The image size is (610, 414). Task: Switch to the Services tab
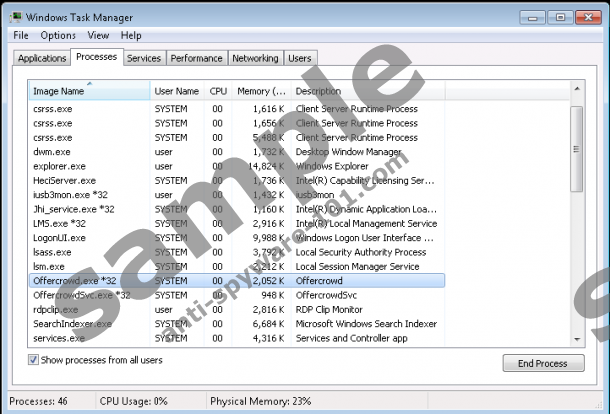point(144,59)
